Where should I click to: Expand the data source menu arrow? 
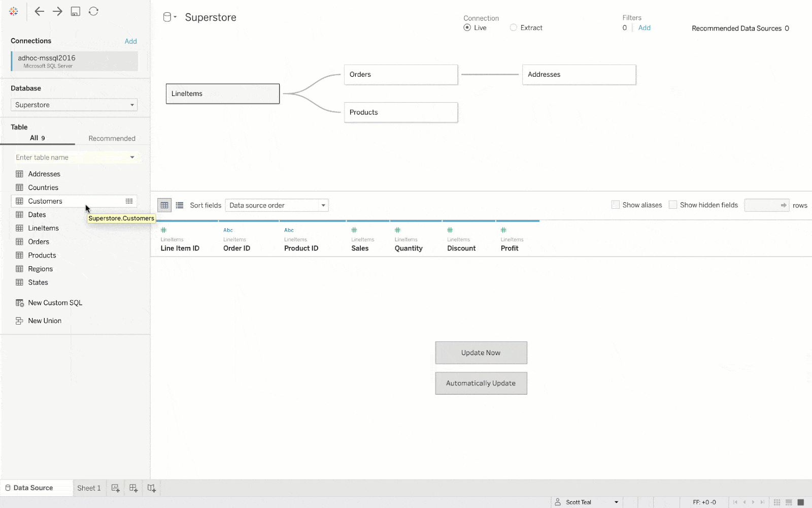[x=175, y=17]
